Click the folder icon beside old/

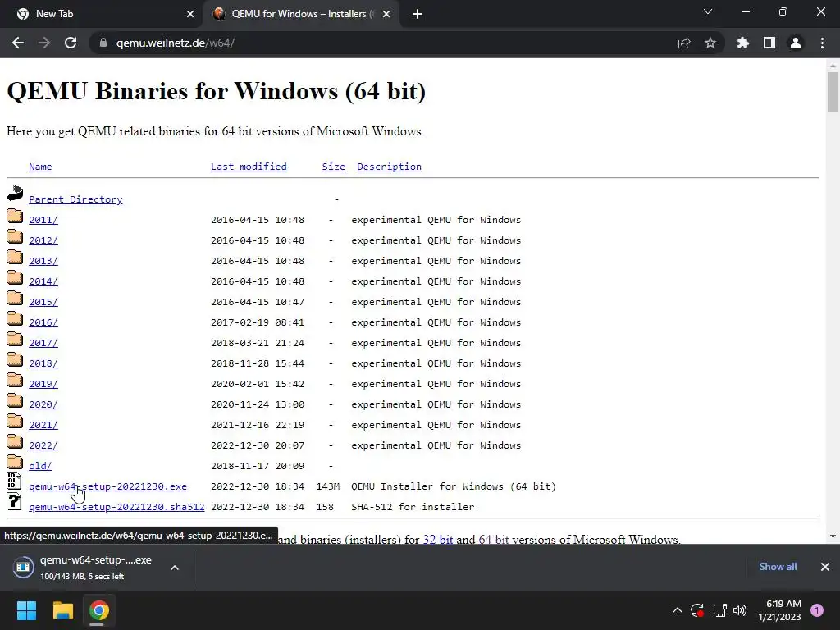(x=15, y=461)
